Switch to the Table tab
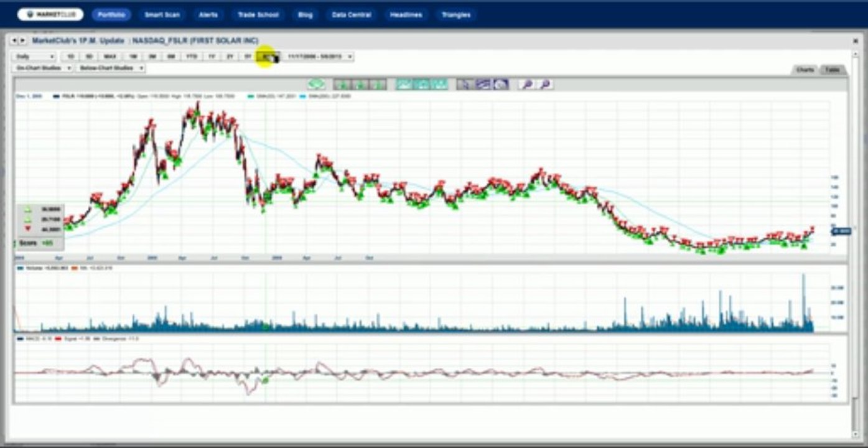The image size is (868, 448). pos(833,70)
